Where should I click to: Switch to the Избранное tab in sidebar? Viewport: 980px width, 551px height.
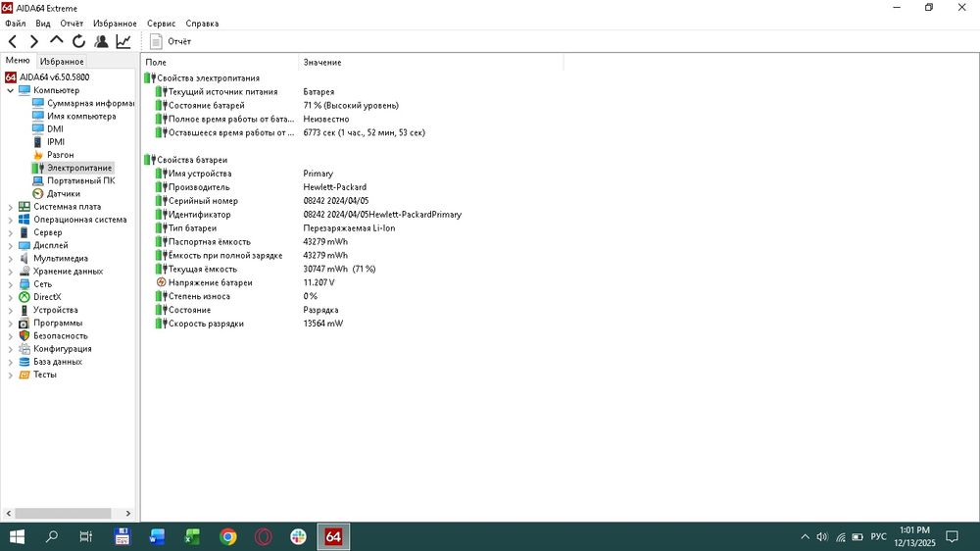coord(61,62)
